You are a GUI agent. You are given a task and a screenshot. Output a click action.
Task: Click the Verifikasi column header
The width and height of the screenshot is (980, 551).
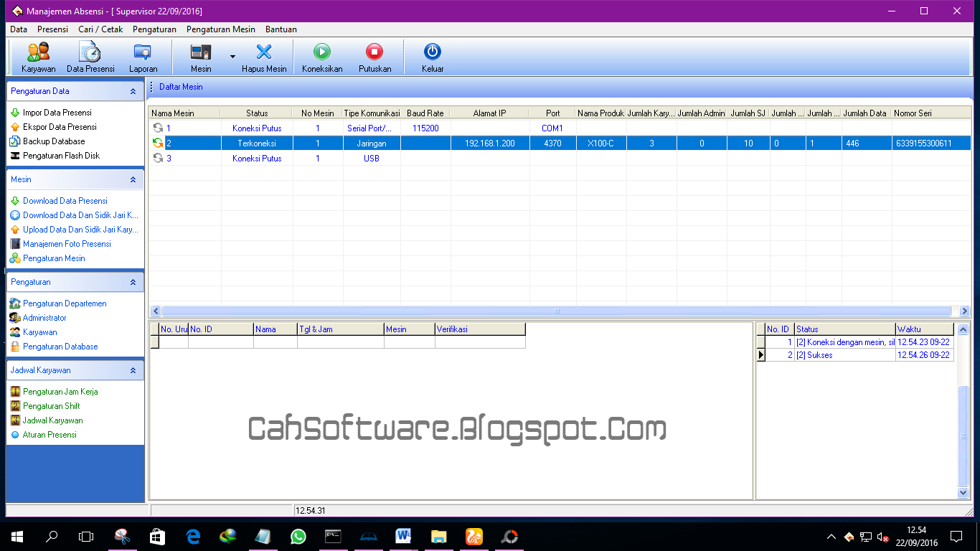[x=480, y=329]
